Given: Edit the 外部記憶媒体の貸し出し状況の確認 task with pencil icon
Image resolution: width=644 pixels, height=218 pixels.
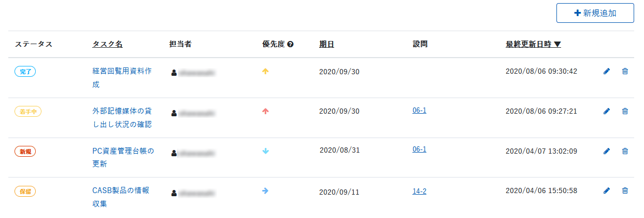Looking at the screenshot, I should point(607,111).
